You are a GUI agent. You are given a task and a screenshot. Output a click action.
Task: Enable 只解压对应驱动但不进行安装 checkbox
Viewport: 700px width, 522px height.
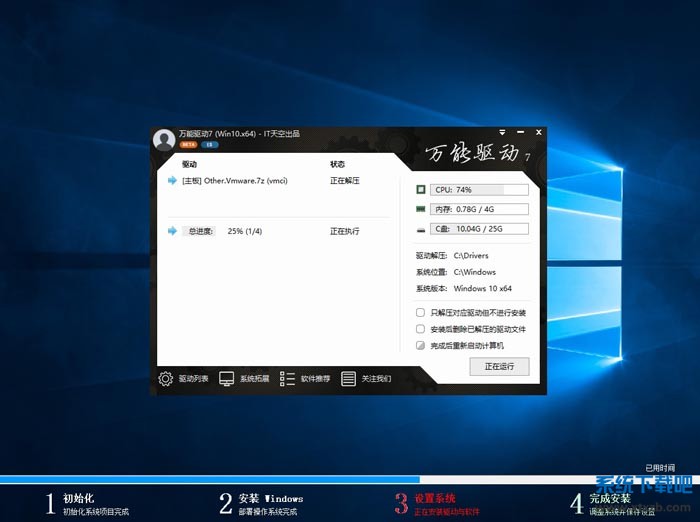click(x=420, y=313)
